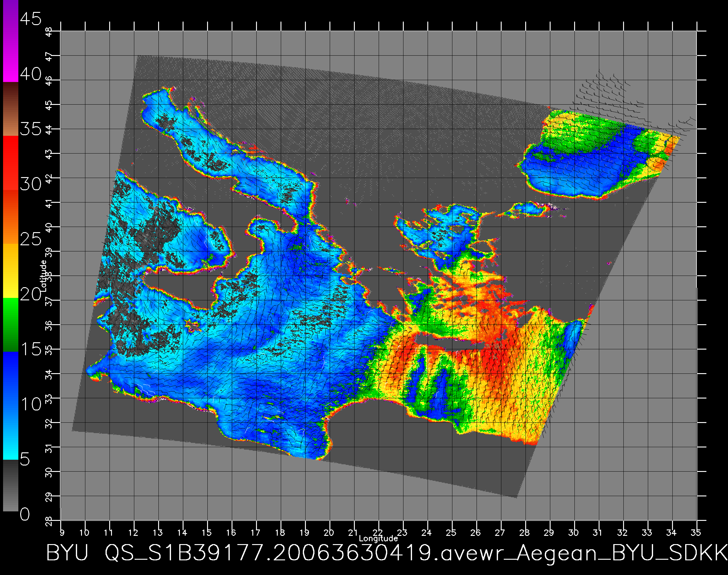Viewport: 728px width, 575px height.
Task: Click latitude axis tick label 41
Action: (x=49, y=203)
